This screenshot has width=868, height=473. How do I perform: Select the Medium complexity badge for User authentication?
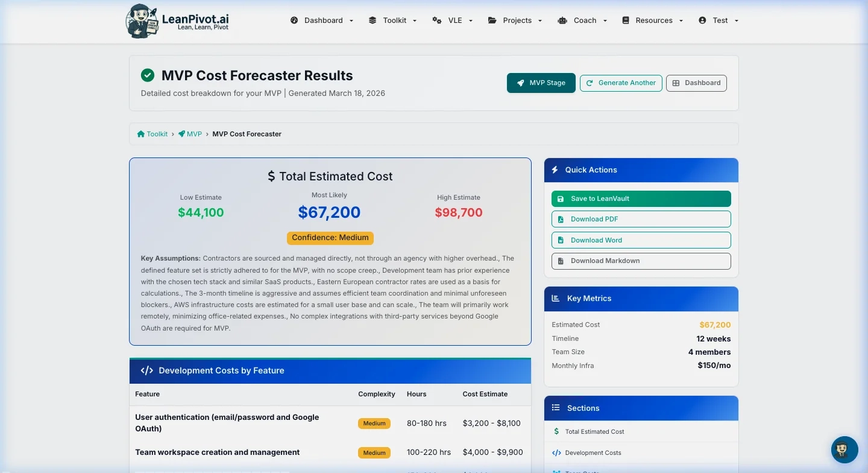point(374,423)
